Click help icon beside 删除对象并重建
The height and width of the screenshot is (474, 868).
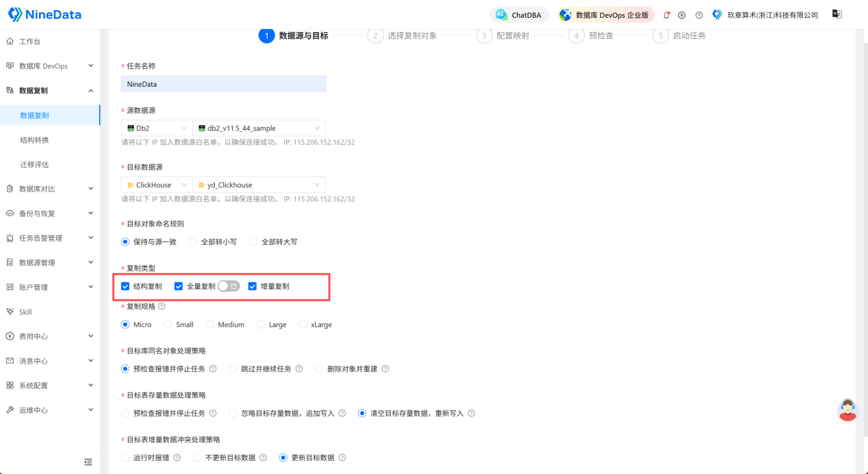[x=385, y=369]
